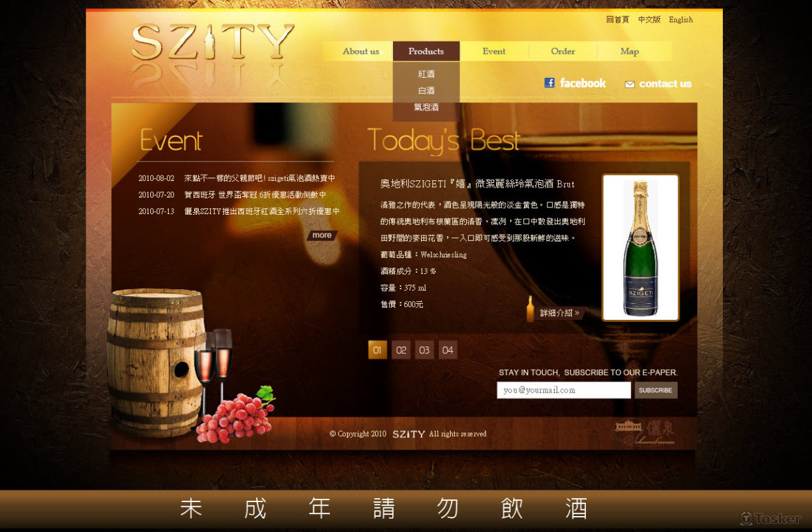The image size is (812, 532).
Task: Click the small bottle icon beside 詳細介紹
Action: point(530,309)
